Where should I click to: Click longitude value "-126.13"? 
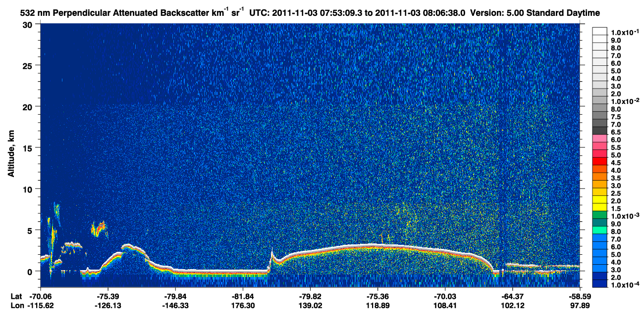(x=108, y=305)
